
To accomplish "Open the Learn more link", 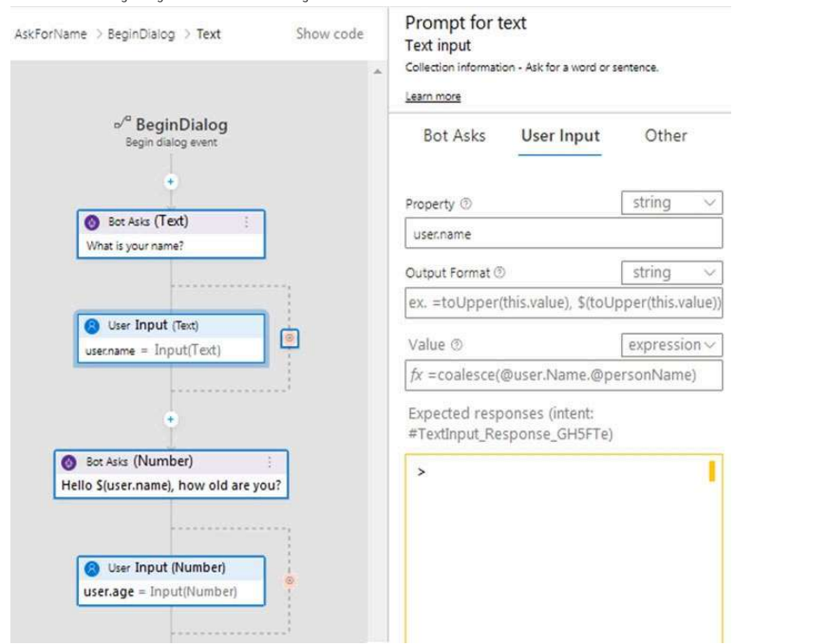I will (x=433, y=96).
